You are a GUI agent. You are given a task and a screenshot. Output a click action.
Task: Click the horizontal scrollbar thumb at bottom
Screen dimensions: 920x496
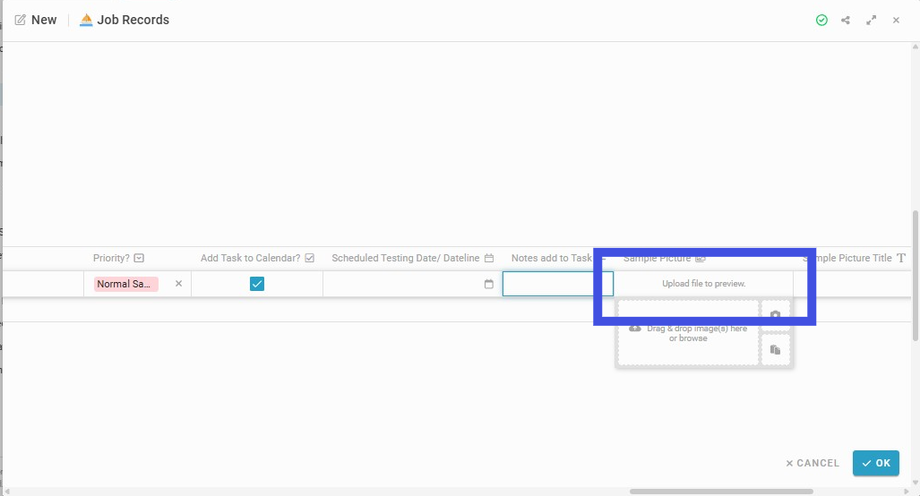[722, 491]
